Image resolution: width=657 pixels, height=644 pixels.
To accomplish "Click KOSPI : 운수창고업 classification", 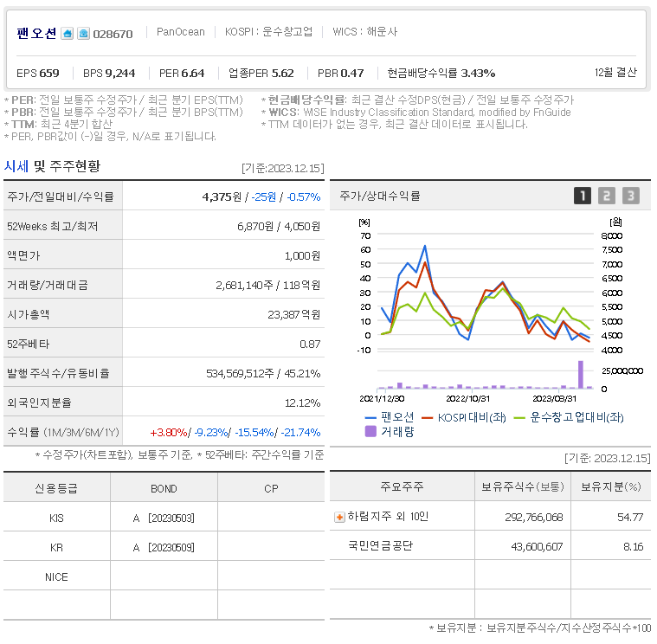I will 268,32.
